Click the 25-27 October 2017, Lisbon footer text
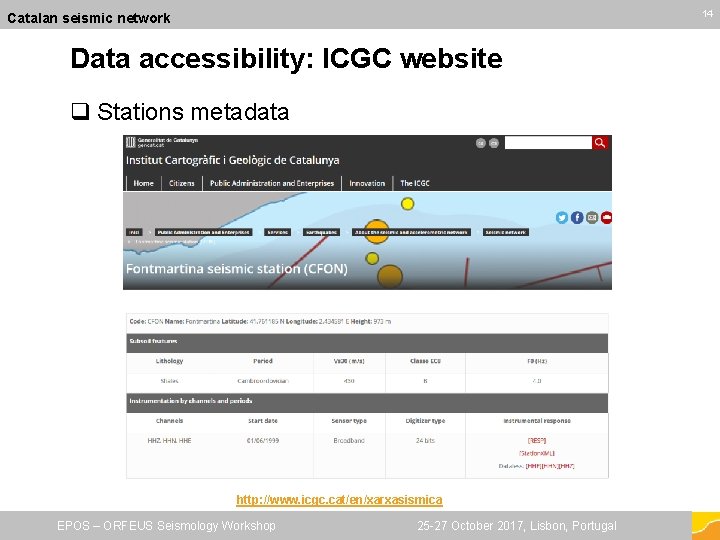This screenshot has width=720, height=540. 517,526
